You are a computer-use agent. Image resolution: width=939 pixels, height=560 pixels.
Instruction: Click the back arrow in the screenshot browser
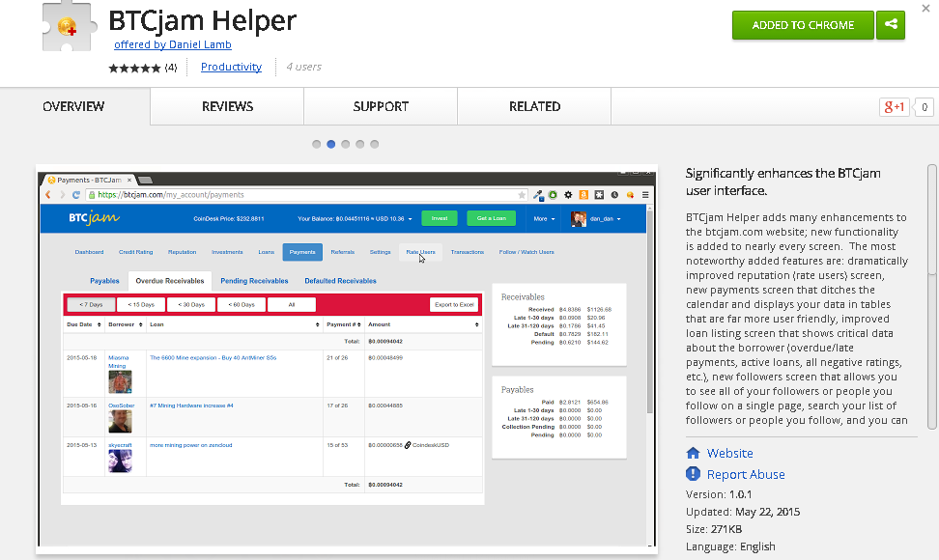48,195
